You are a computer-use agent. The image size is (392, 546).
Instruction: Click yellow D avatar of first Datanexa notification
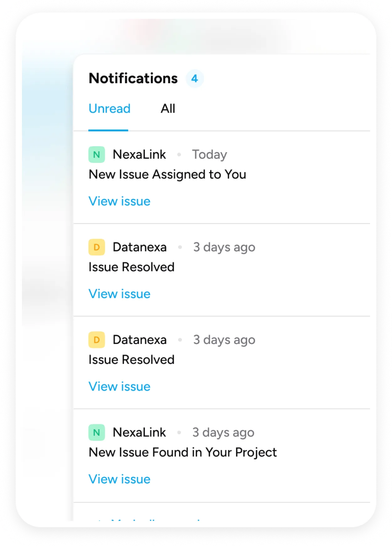[97, 247]
